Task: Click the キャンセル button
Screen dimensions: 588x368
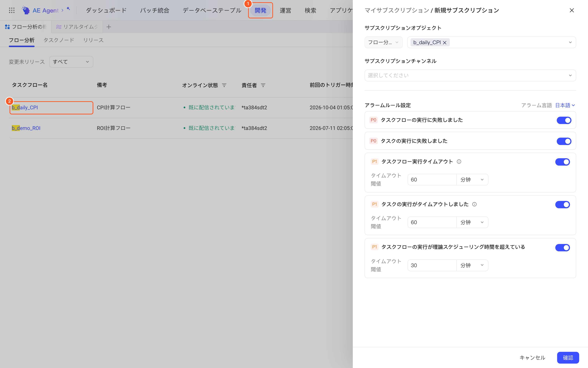Action: coord(532,358)
